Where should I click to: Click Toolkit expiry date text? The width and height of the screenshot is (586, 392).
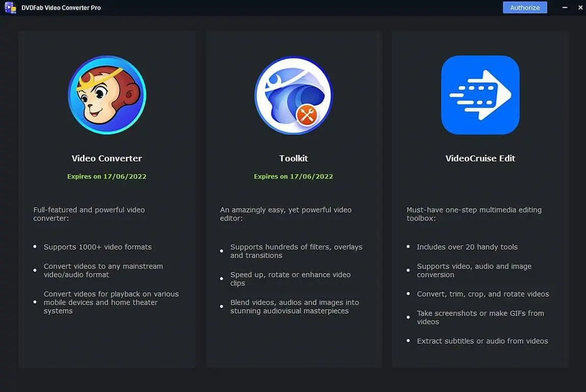pyautogui.click(x=294, y=176)
